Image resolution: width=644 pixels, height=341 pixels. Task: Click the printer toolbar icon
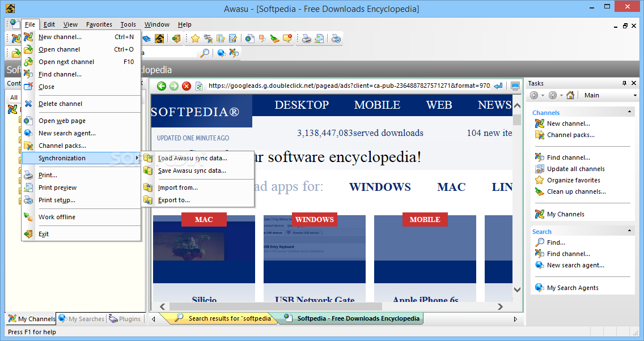click(x=306, y=39)
